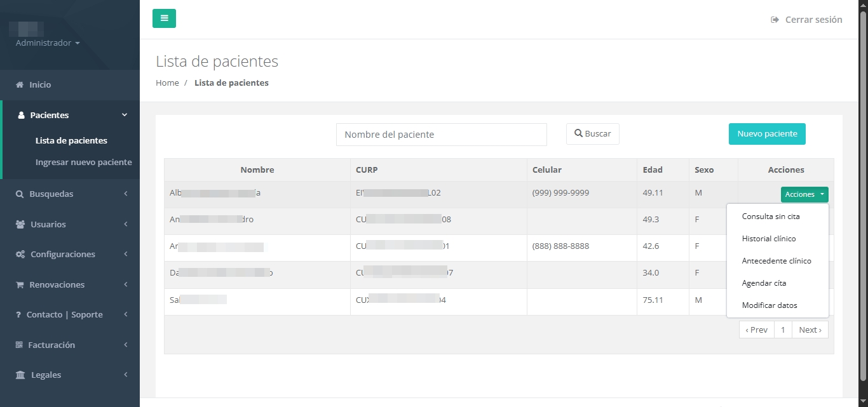Toggle sidebar with green hamburger button
The width and height of the screenshot is (868, 407).
[164, 18]
